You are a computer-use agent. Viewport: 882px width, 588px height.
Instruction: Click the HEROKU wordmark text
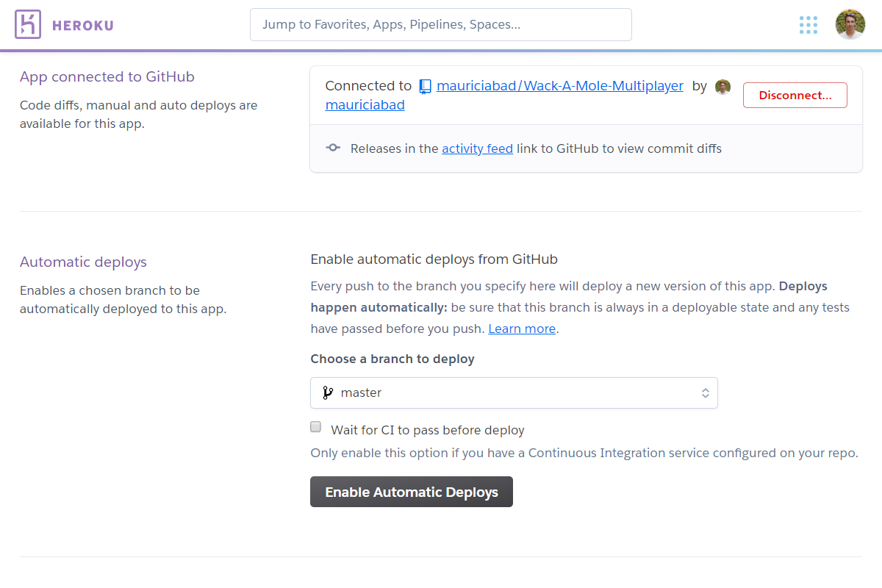(x=83, y=26)
